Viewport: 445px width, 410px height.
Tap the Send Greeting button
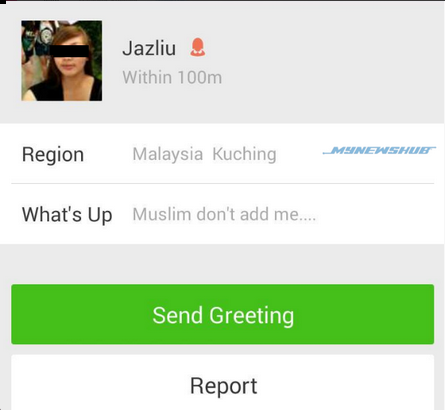point(223,314)
